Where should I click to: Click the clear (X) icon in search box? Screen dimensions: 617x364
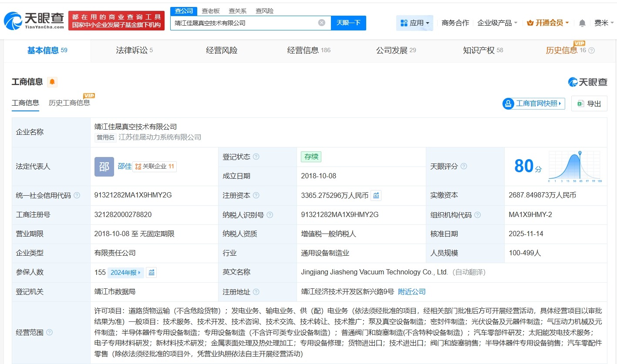[321, 22]
